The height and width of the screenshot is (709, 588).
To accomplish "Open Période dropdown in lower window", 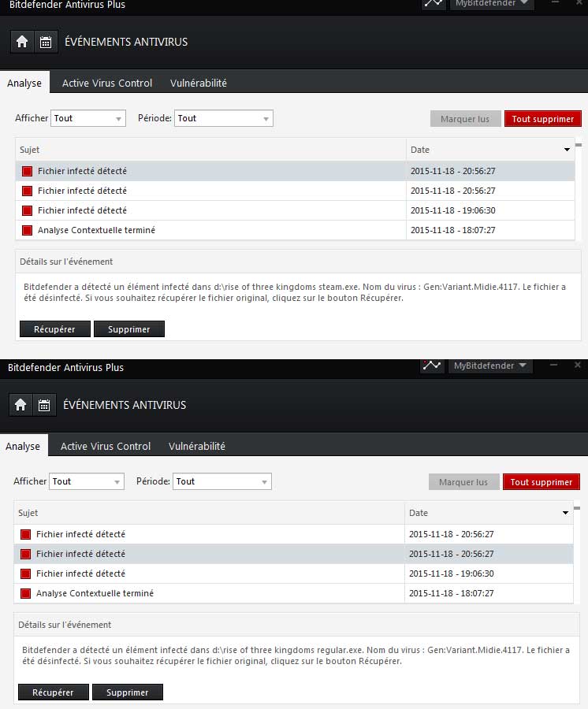I will tap(222, 481).
